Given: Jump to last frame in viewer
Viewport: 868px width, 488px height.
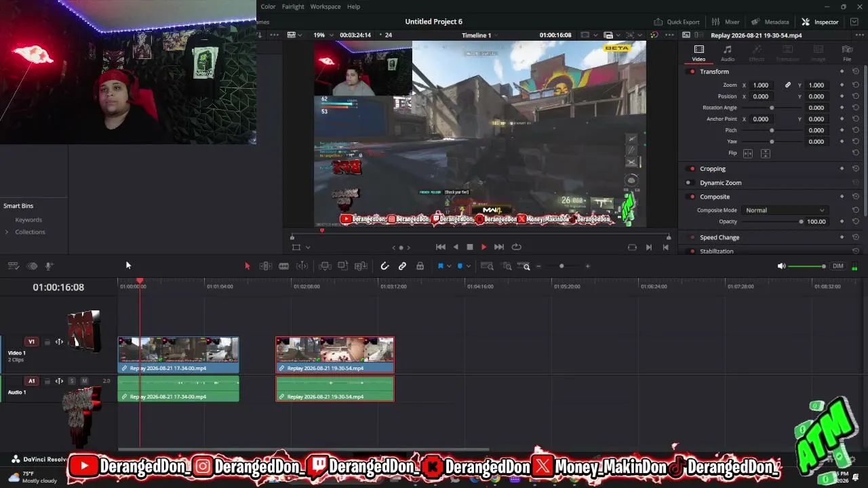Looking at the screenshot, I should coord(499,247).
